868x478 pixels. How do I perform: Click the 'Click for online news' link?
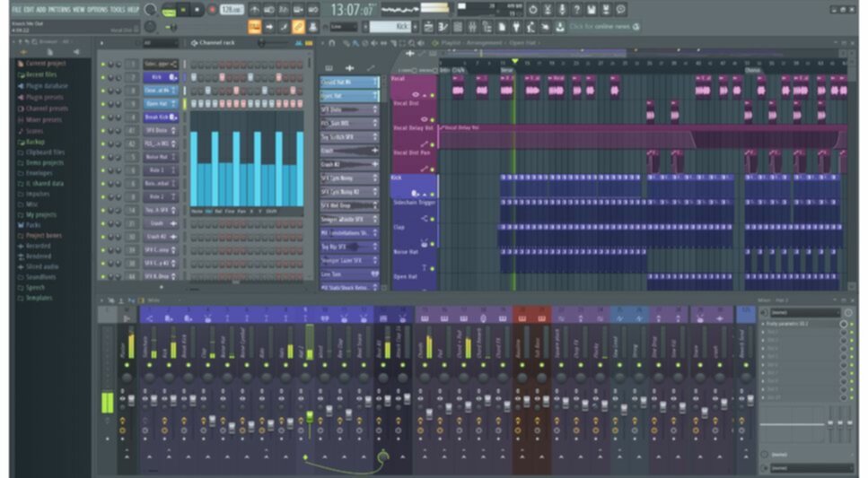[600, 27]
